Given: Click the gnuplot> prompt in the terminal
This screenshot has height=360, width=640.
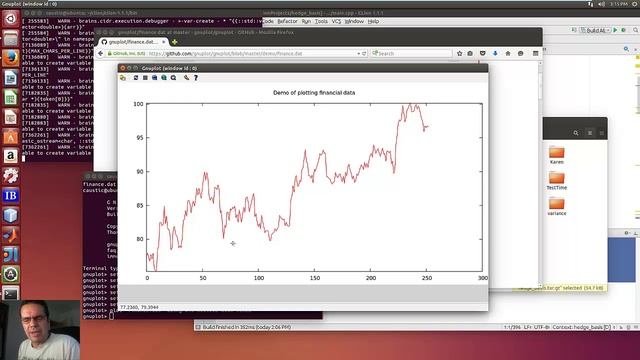Looking at the screenshot, I should click(x=95, y=316).
